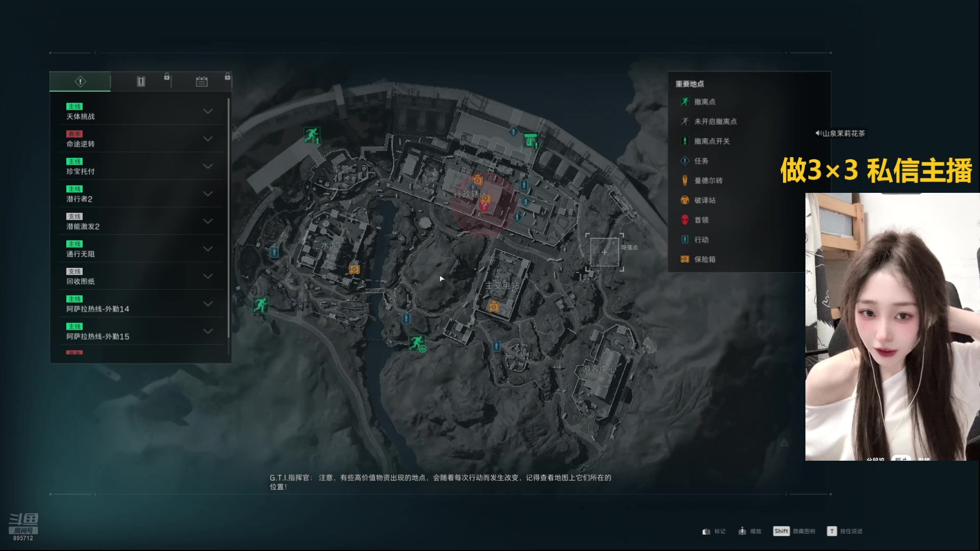Open the missions tab with diamond icon

[80, 82]
